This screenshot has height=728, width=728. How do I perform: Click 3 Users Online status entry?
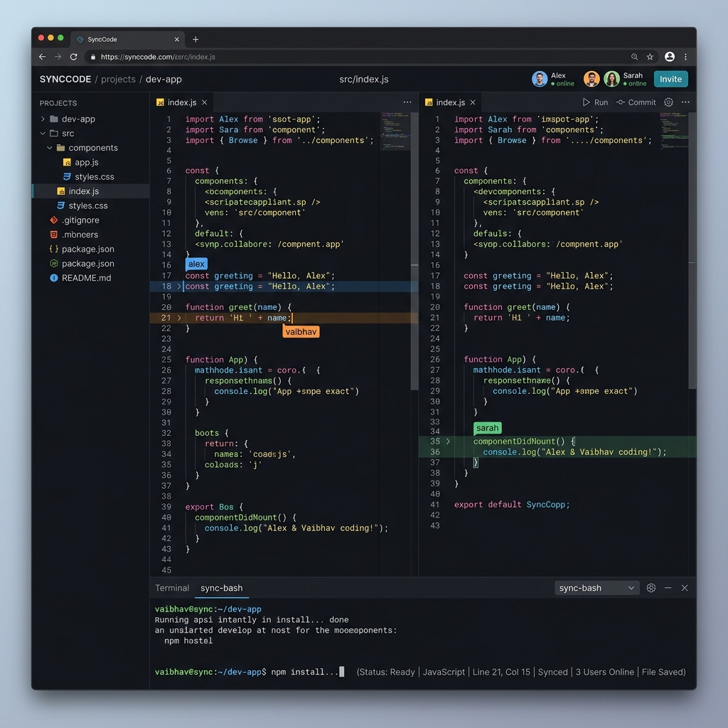point(604,672)
